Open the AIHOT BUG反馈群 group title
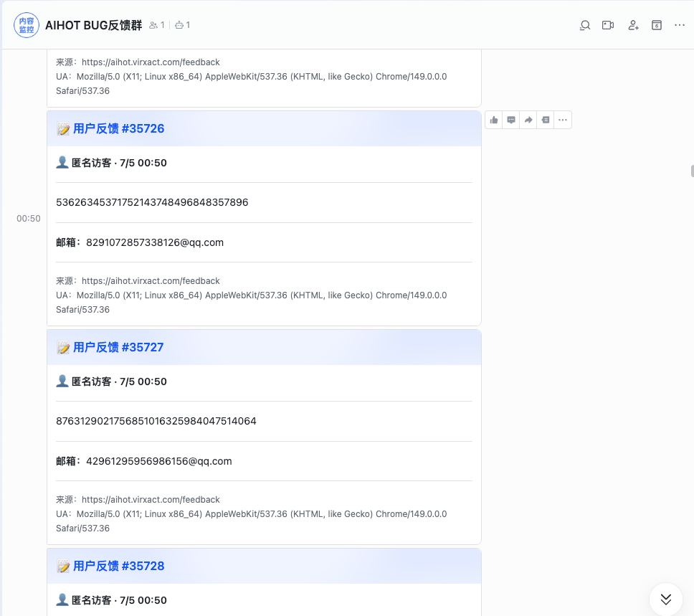 coord(94,25)
